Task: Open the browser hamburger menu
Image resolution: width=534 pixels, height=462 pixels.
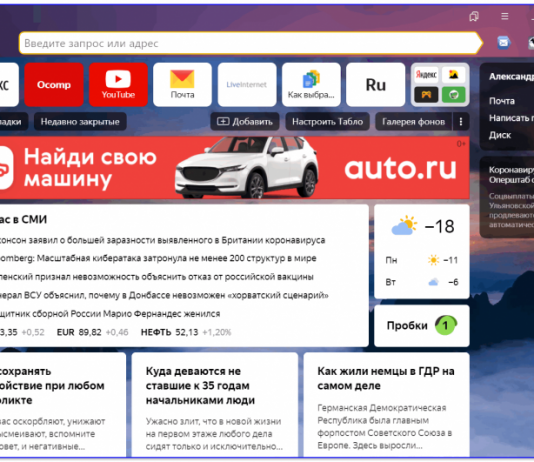Action: point(505,16)
